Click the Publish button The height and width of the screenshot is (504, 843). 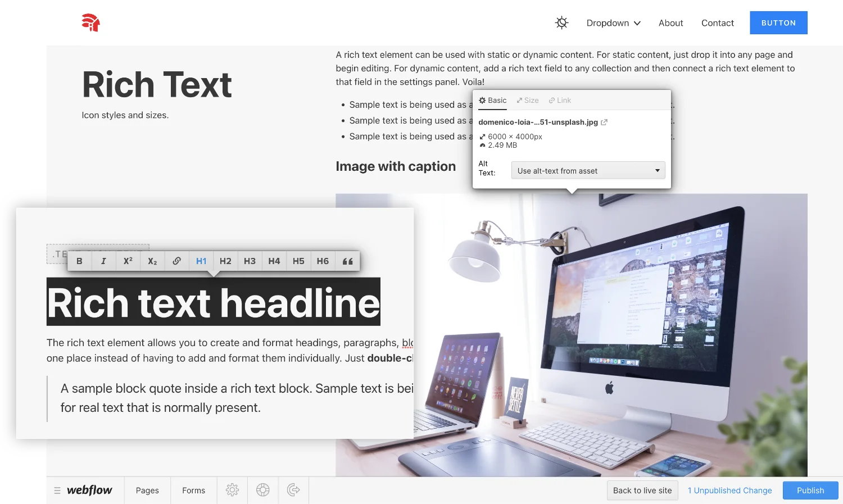(810, 491)
